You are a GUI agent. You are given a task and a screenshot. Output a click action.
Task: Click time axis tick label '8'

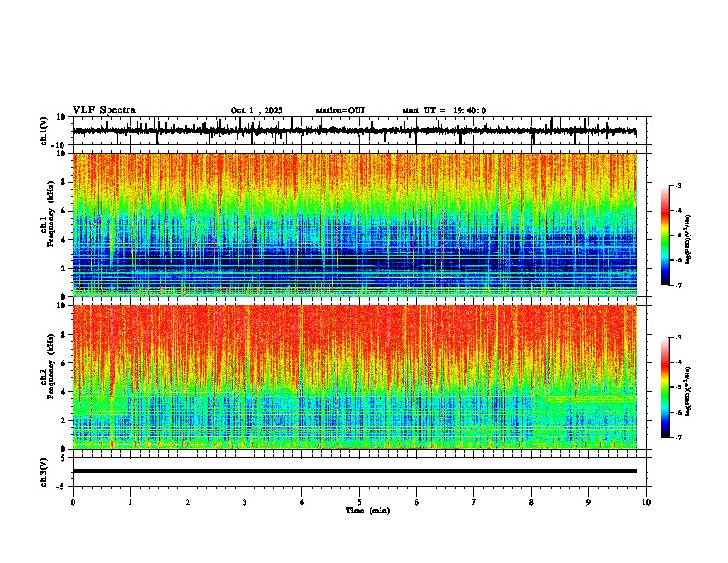click(531, 502)
